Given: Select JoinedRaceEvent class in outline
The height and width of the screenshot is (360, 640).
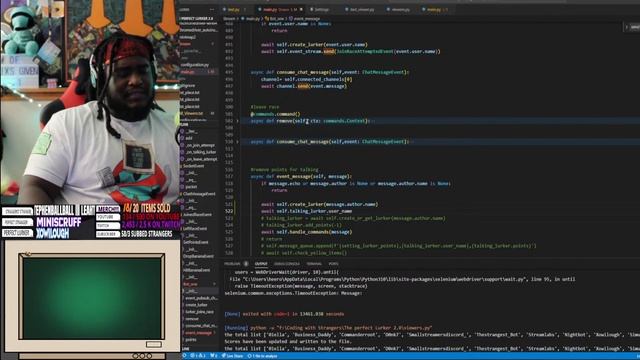Looking at the screenshot, I should (x=197, y=214).
